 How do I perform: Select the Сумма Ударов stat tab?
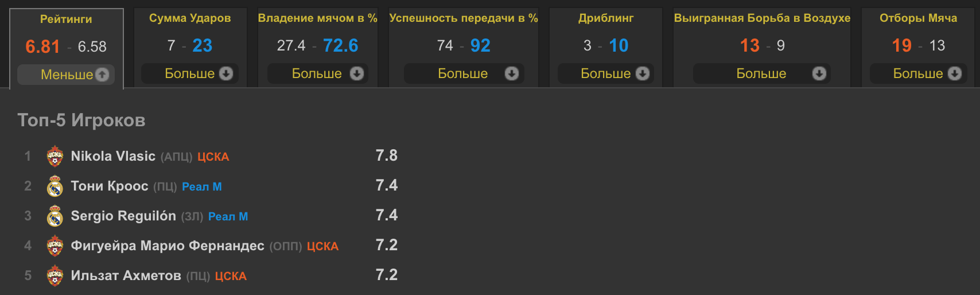coord(190,18)
